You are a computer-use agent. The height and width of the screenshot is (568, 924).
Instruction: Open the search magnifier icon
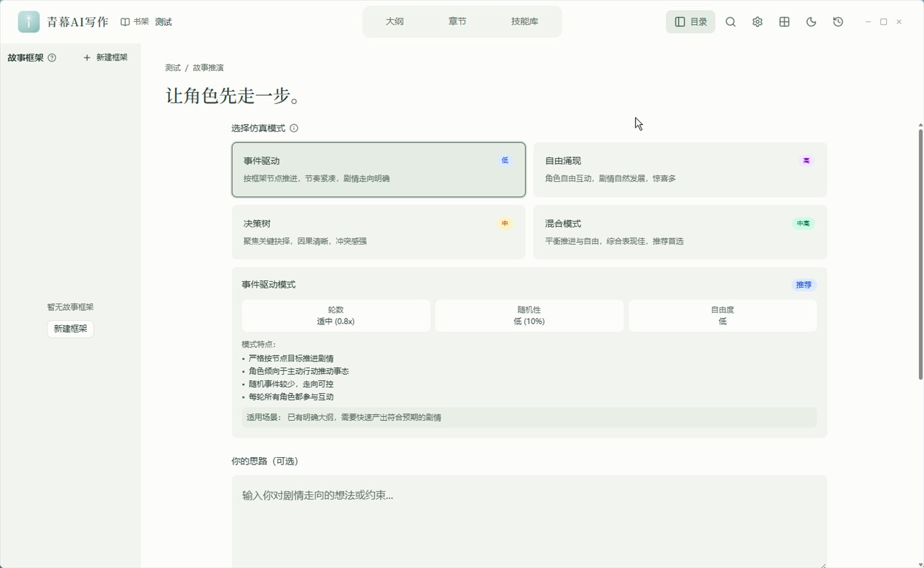point(731,22)
